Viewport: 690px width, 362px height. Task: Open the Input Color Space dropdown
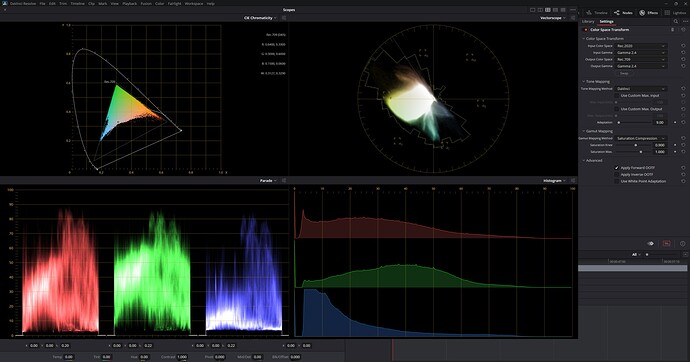(640, 46)
